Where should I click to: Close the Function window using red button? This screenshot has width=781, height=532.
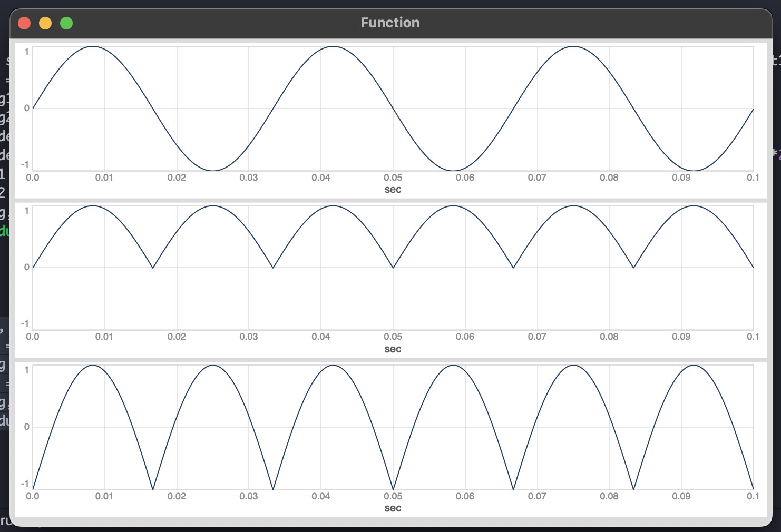24,23
